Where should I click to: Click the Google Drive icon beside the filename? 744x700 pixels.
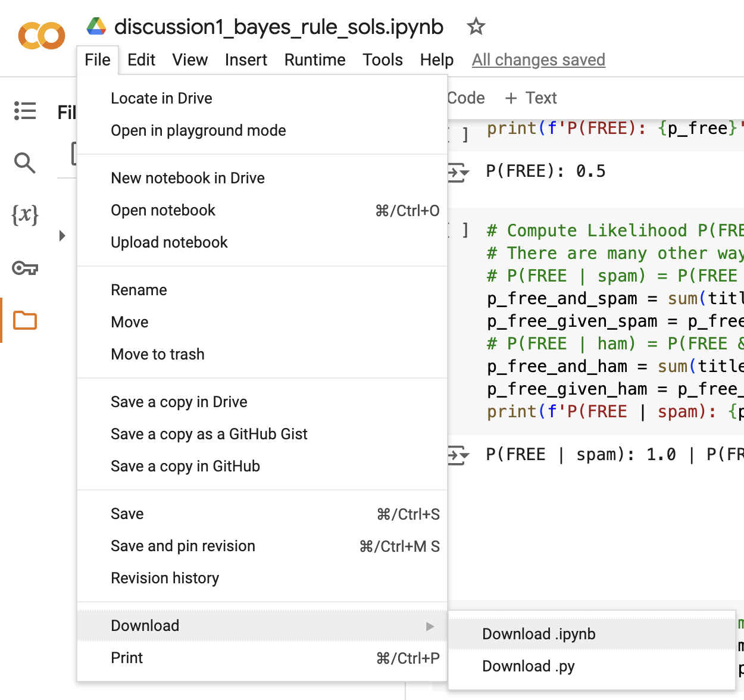pyautogui.click(x=98, y=26)
